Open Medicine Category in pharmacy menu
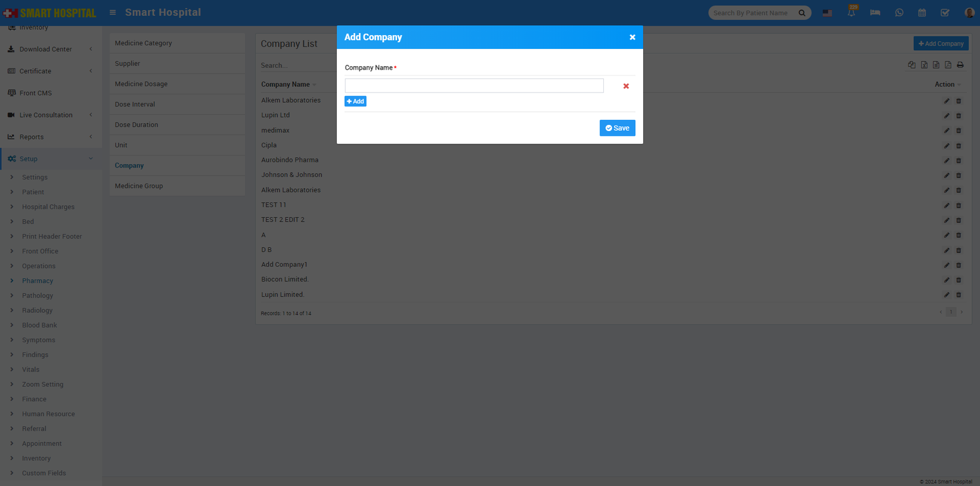The width and height of the screenshot is (980, 486). click(143, 43)
